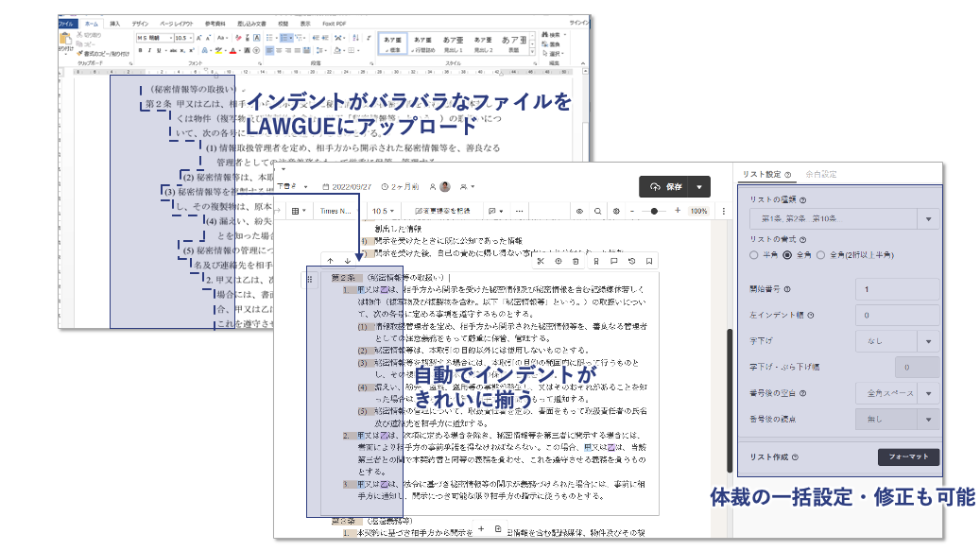Select the 全角(2桁以上半角) radio button
The image size is (980, 551).
[x=818, y=255]
